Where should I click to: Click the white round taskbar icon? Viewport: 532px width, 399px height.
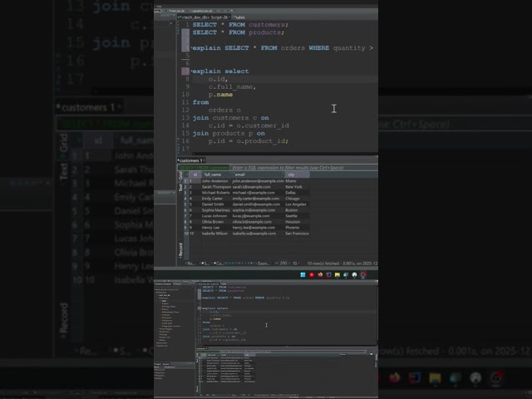(x=354, y=275)
